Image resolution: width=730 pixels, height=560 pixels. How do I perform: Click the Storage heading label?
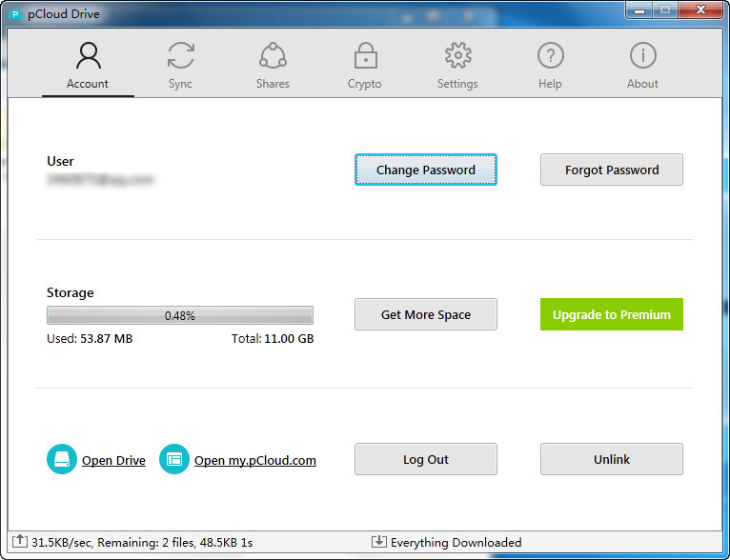point(70,292)
